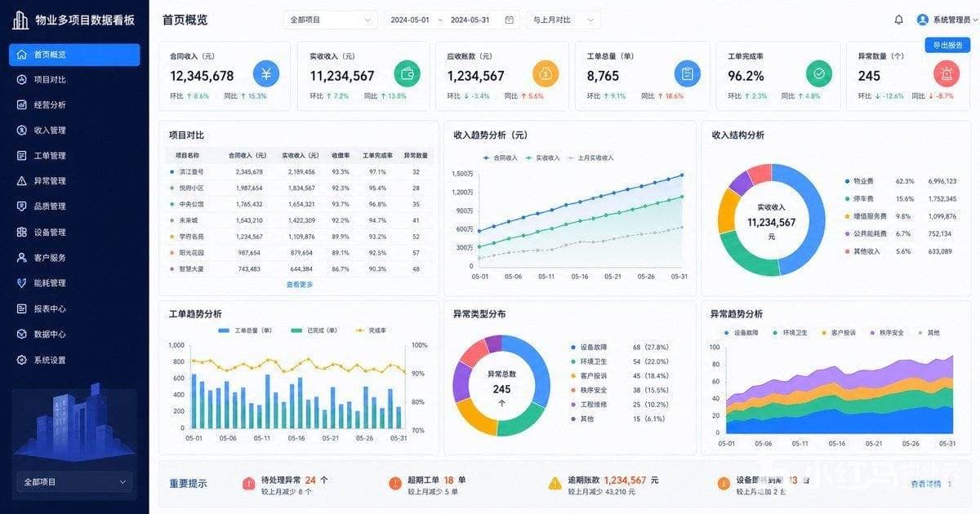This screenshot has width=980, height=514.
Task: Click the blue 物业费 swatch in 收入结构分析 legend
Action: click(x=847, y=181)
